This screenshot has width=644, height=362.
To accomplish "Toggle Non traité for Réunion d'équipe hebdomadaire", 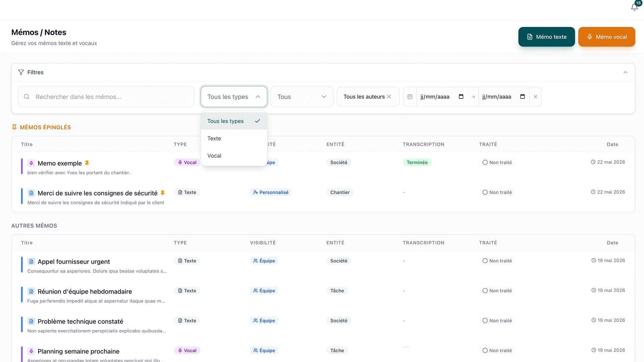I will point(497,291).
